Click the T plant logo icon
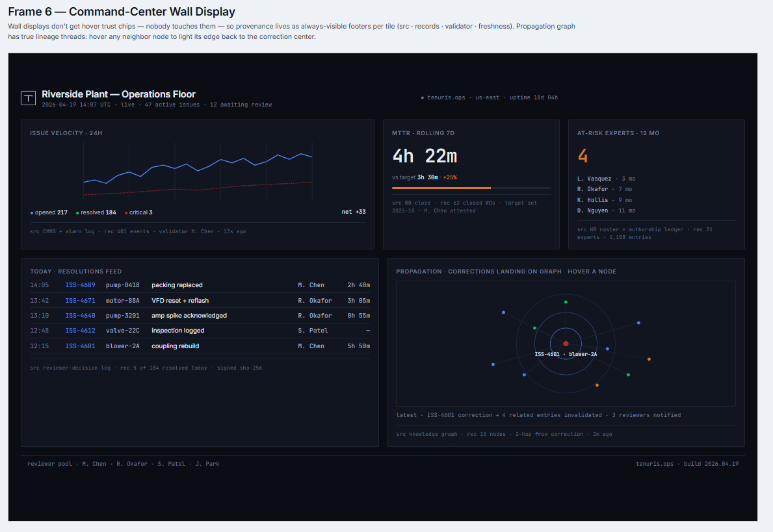Image resolution: width=773 pixels, height=532 pixels. point(27,97)
